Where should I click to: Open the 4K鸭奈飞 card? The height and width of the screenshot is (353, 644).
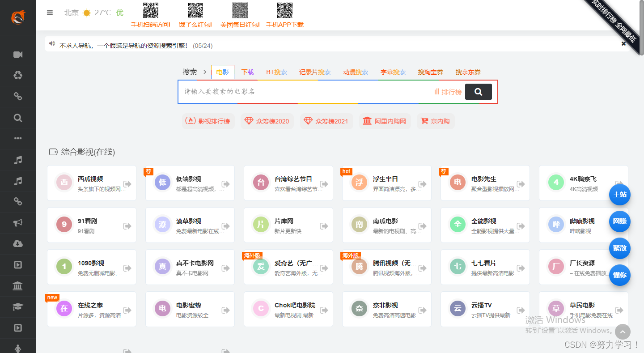(584, 183)
